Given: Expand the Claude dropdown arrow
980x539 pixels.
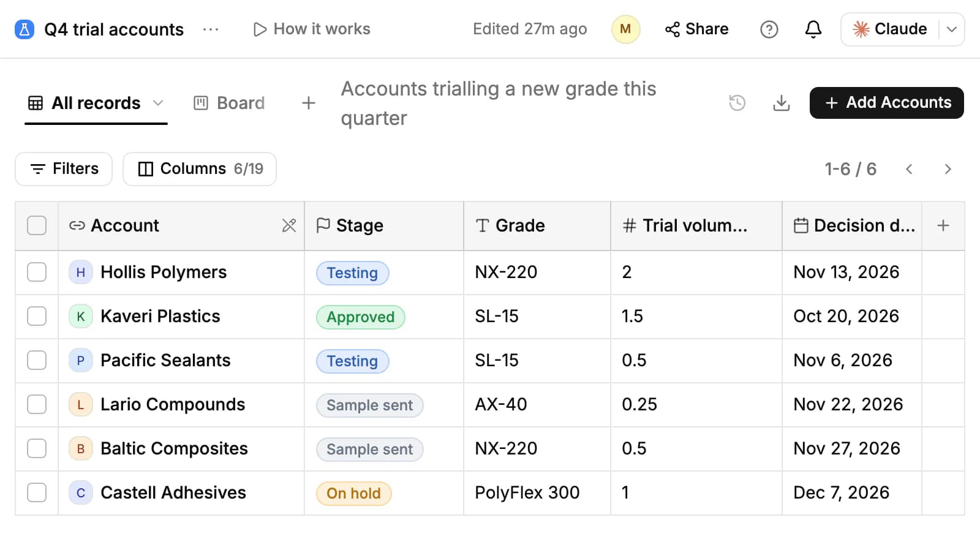Looking at the screenshot, I should [x=952, y=29].
